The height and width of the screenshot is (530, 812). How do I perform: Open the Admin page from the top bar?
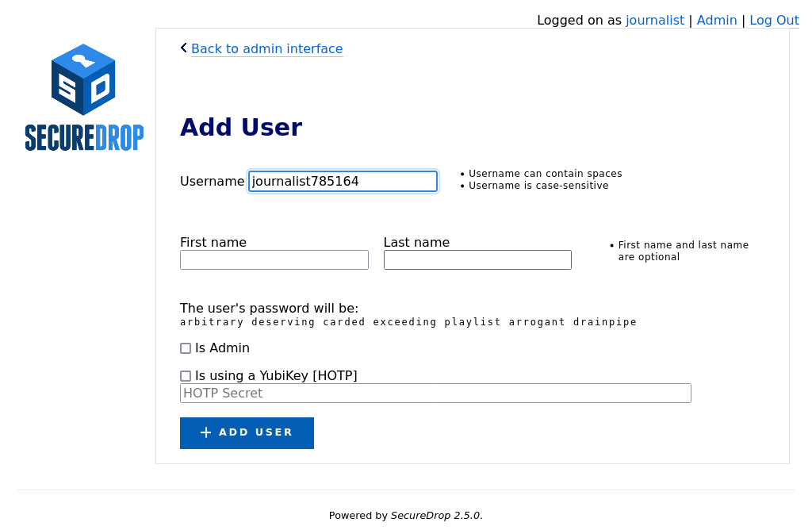click(x=717, y=20)
